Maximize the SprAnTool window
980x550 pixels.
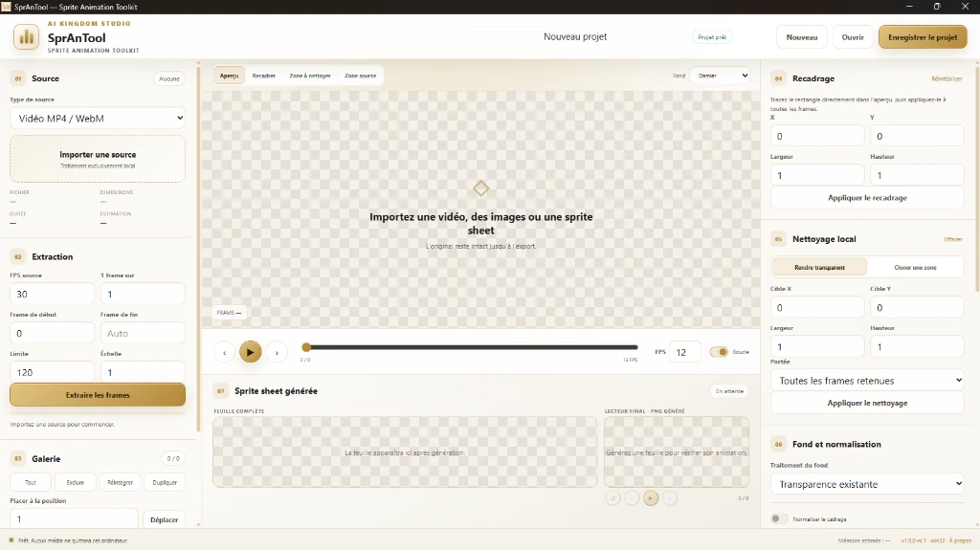(x=937, y=7)
